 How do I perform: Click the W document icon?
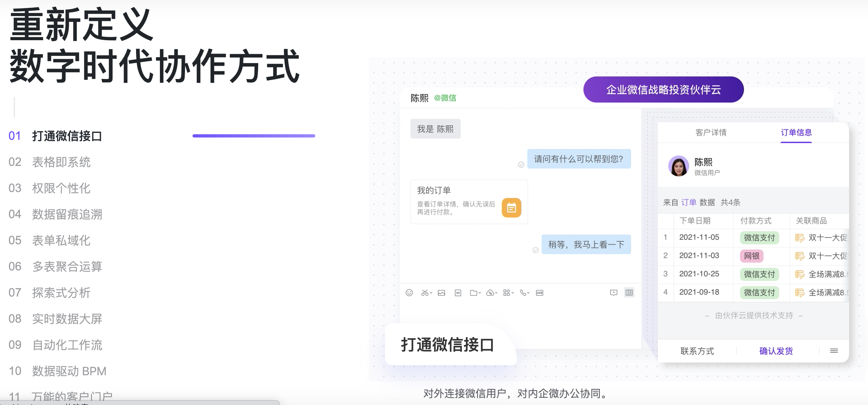click(x=458, y=293)
